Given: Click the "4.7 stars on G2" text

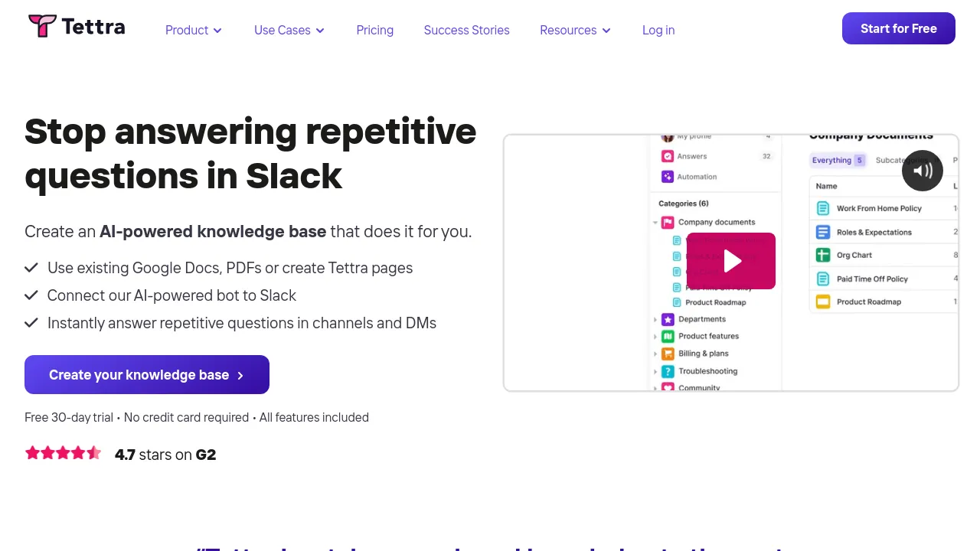Looking at the screenshot, I should 165,455.
